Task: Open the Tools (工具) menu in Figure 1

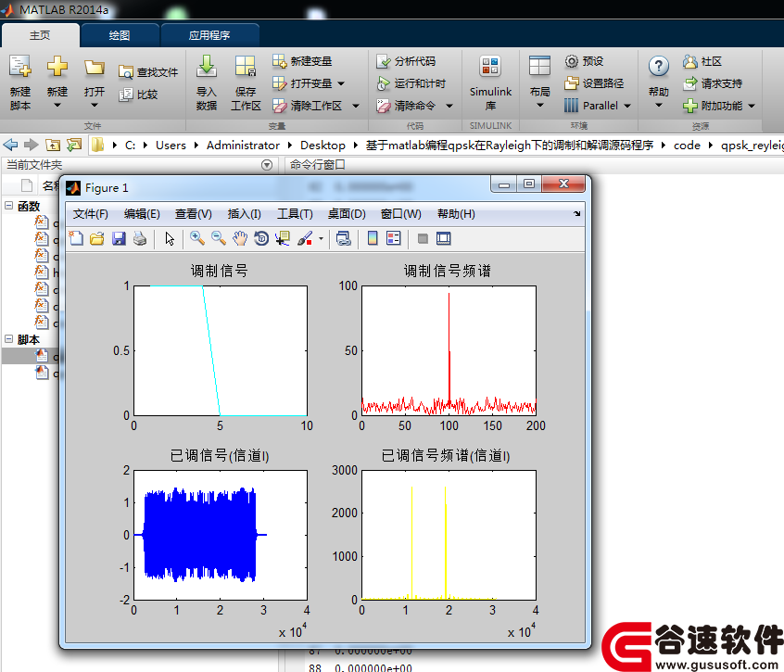Action: point(295,214)
